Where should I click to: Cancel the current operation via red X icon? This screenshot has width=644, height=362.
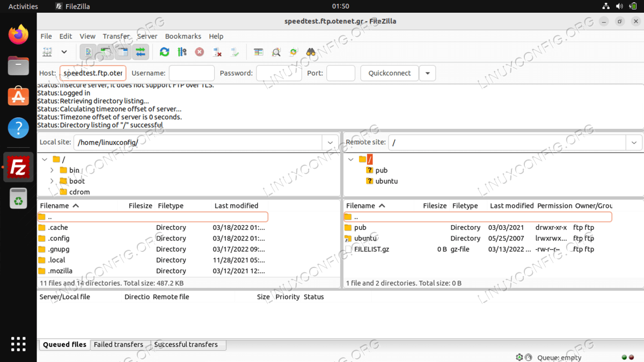coord(200,52)
